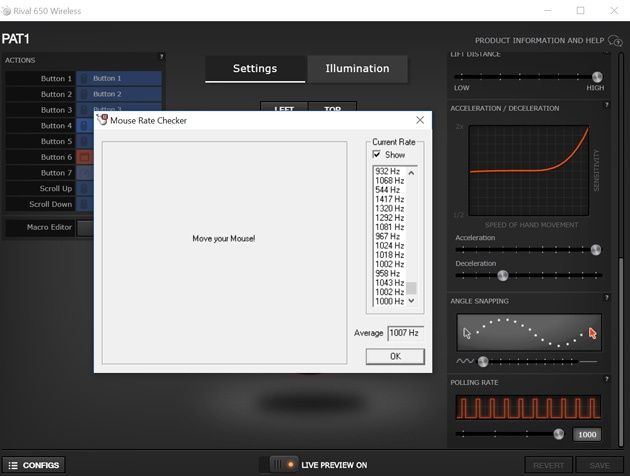This screenshot has width=630, height=476.
Task: Click the PAT1 configuration name
Action: pos(16,39)
